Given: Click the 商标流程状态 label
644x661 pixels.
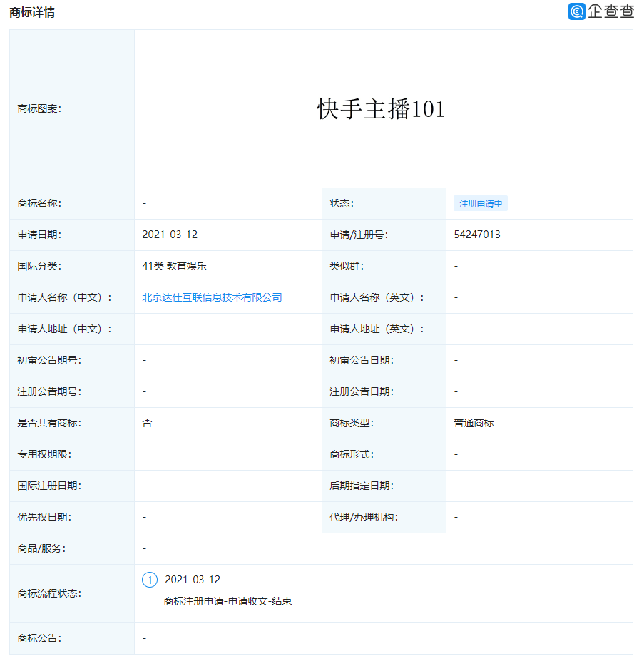Looking at the screenshot, I should click(x=40, y=593).
